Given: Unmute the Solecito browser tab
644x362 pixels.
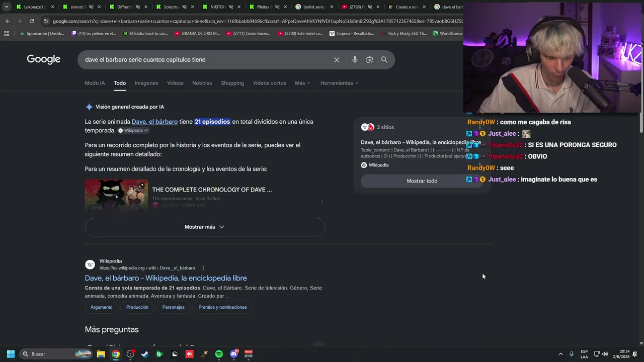Looking at the screenshot, I should pos(184,7).
